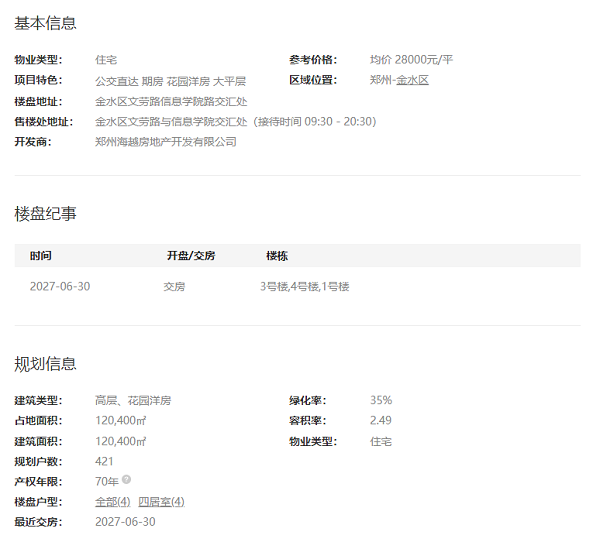Click the help icon beside 70年

tap(127, 481)
